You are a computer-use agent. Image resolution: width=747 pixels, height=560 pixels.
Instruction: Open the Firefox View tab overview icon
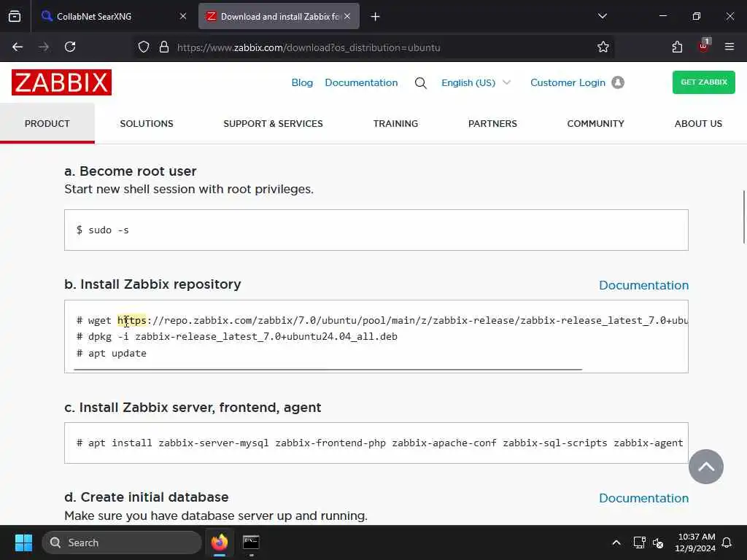[15, 16]
